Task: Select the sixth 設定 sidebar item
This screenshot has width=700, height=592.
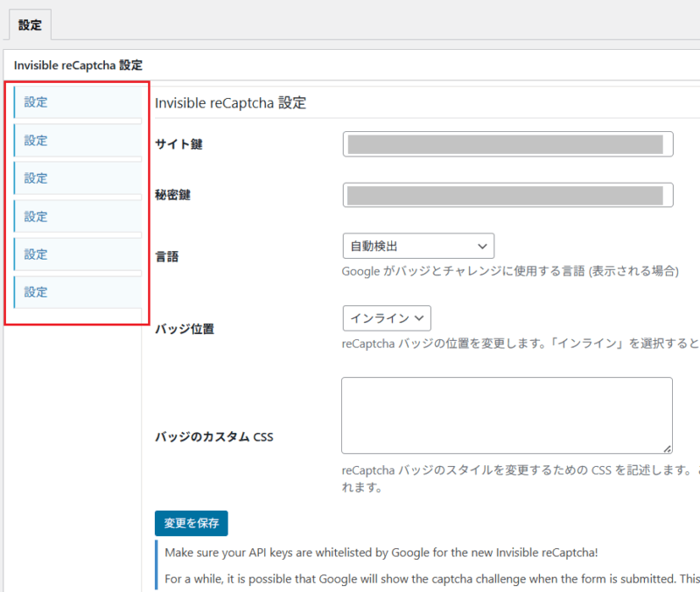Action: click(78, 292)
